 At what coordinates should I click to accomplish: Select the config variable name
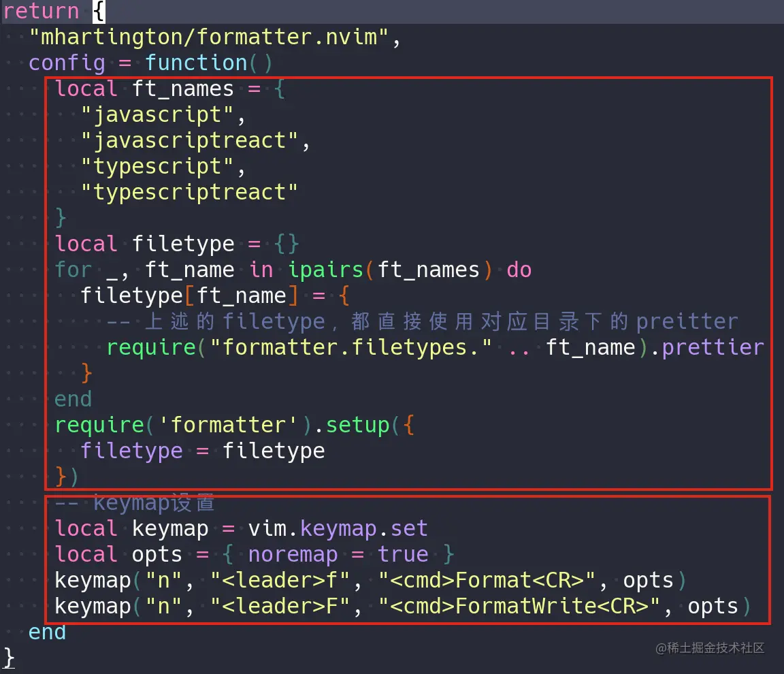tap(67, 62)
